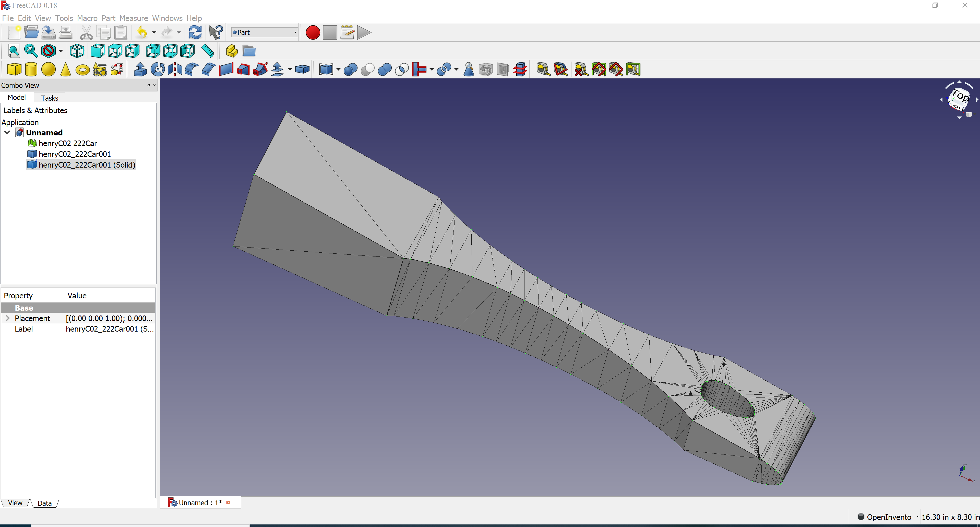
Task: Create a Torus primitive
Action: [x=82, y=70]
